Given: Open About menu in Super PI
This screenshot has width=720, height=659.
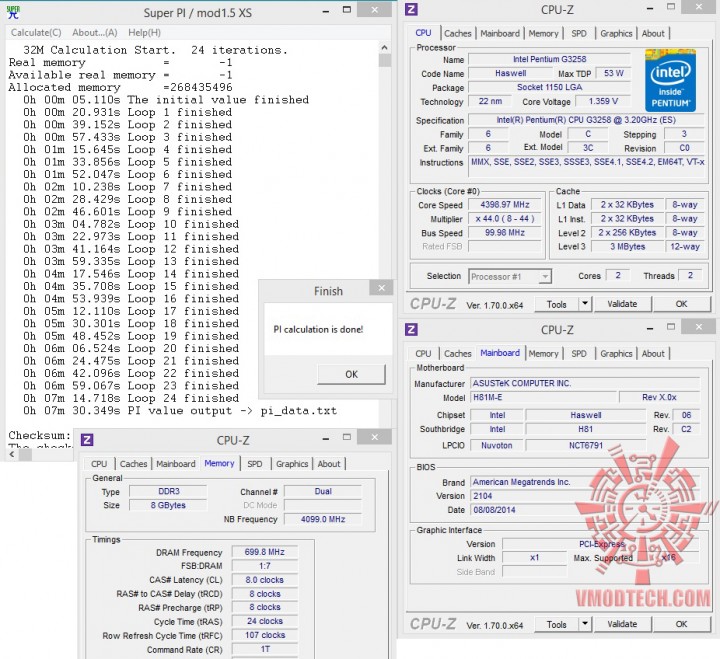Looking at the screenshot, I should point(95,33).
